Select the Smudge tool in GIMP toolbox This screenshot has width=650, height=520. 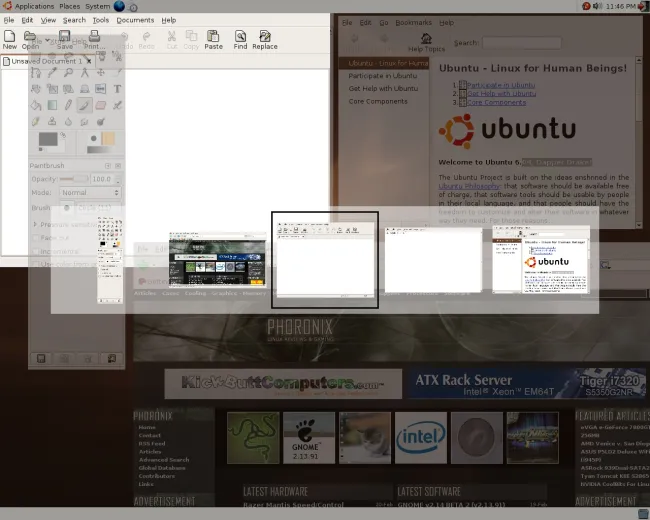(84, 121)
